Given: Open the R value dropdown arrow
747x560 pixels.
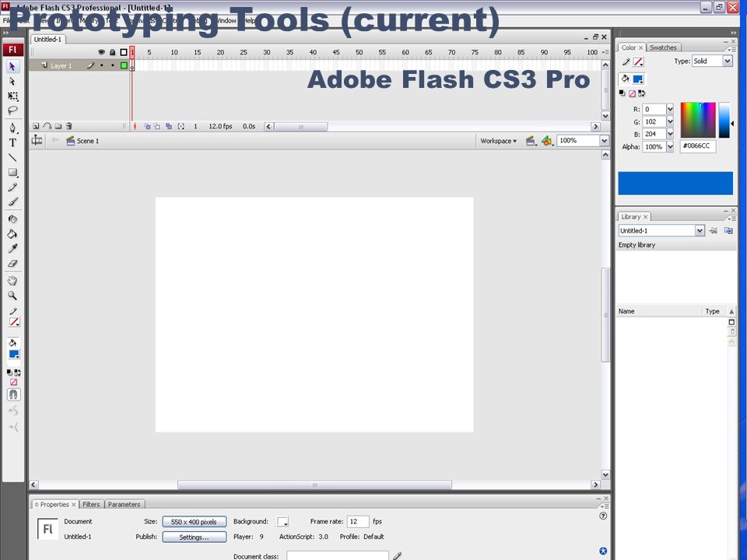Looking at the screenshot, I should 670,109.
